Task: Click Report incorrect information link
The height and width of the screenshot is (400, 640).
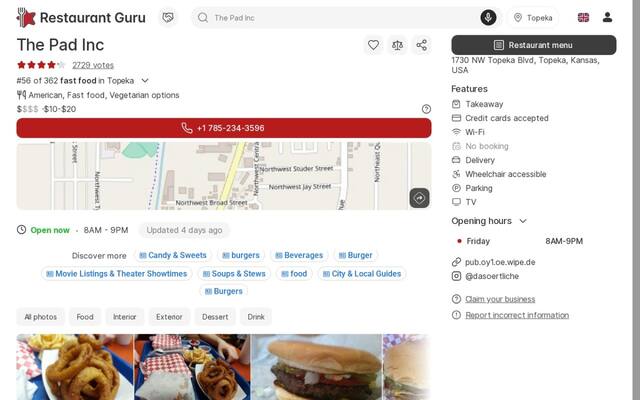Action: click(x=517, y=315)
